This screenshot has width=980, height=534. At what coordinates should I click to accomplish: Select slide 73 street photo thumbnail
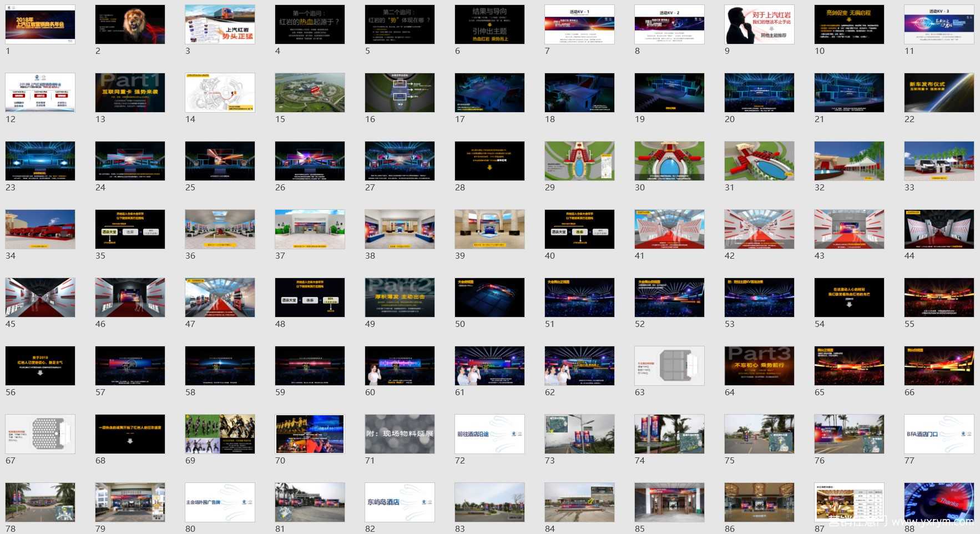point(579,434)
